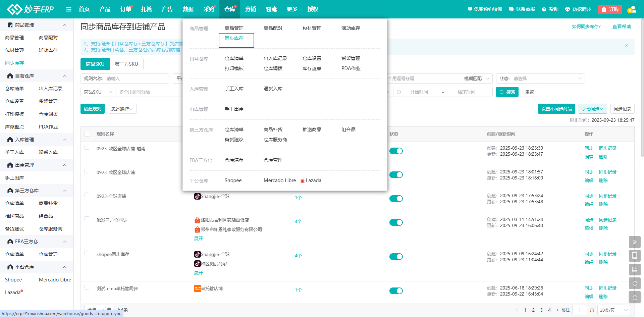This screenshot has width=644, height=317.
Task: Open the 如何同步库存? help link
Action: click(586, 27)
